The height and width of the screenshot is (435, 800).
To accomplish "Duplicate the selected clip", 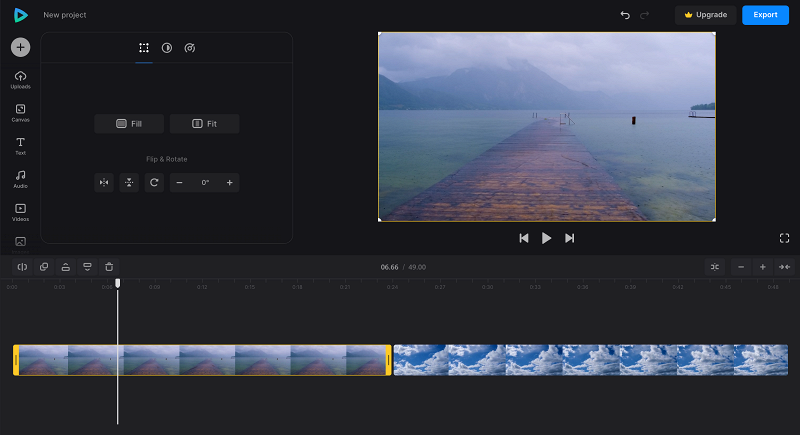I will (44, 267).
